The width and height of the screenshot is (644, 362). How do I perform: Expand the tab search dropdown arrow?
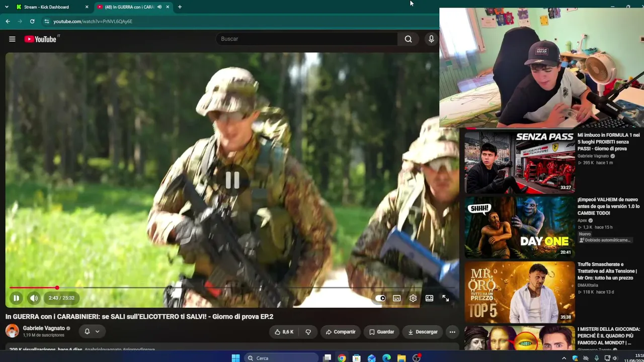(x=7, y=7)
